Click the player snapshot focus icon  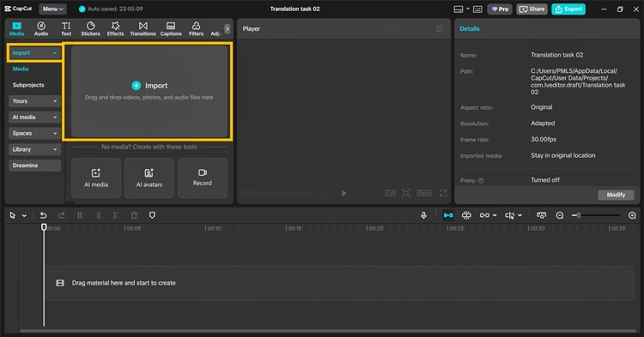[406, 193]
